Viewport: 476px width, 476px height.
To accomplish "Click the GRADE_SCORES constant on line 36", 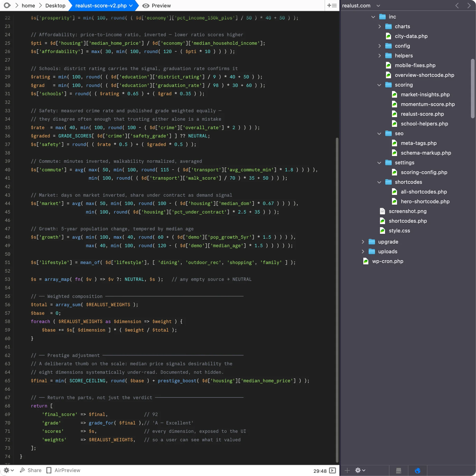I will coord(75,136).
